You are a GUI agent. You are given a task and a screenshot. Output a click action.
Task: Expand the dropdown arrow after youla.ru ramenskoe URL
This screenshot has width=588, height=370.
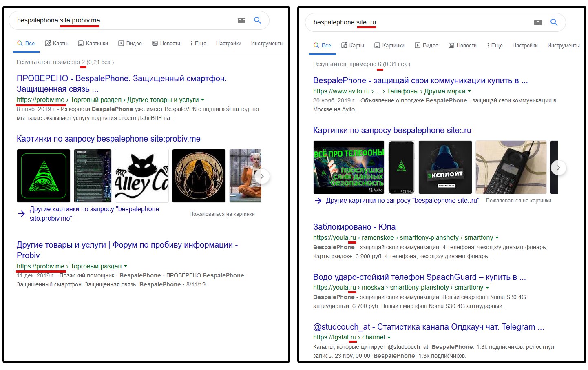pos(497,238)
